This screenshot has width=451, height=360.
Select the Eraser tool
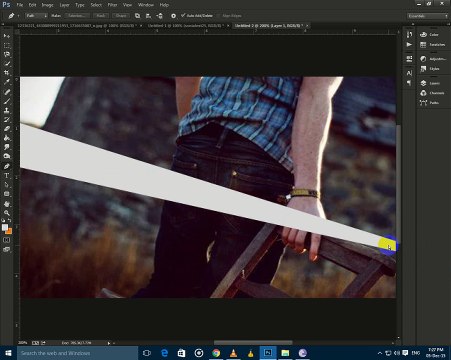tap(7, 129)
